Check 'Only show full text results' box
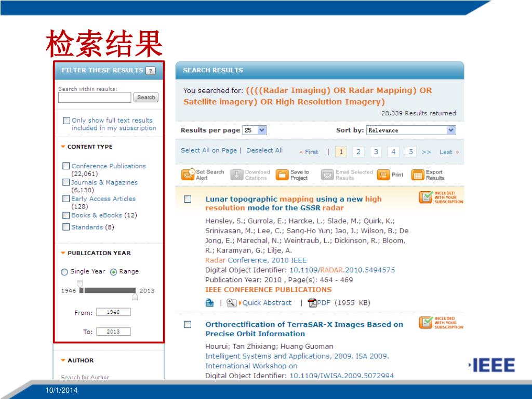532x399 pixels. (66, 121)
